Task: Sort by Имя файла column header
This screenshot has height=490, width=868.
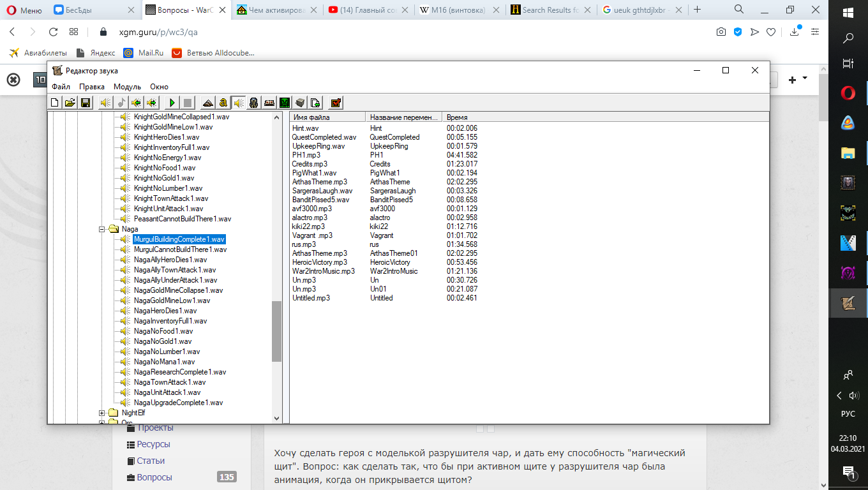Action: (x=328, y=117)
